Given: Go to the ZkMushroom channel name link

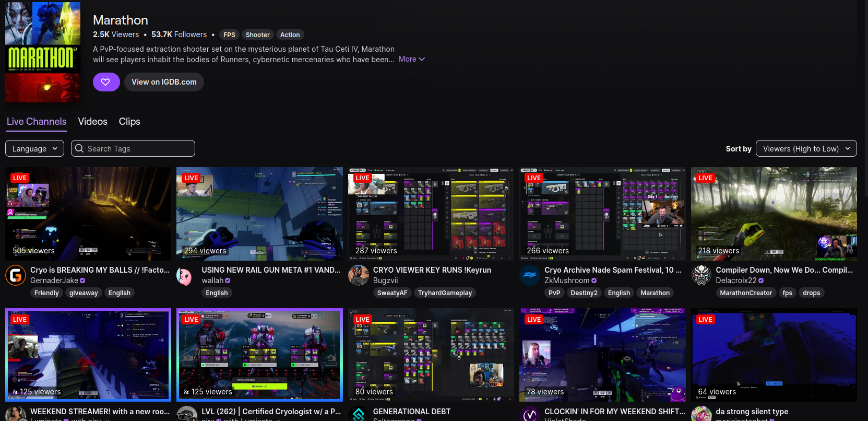Looking at the screenshot, I should point(567,280).
